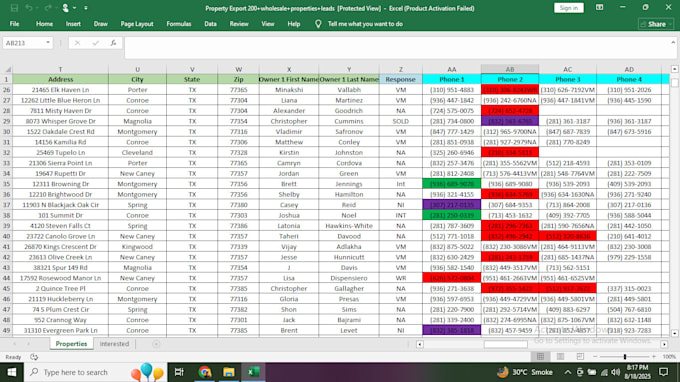
Task: Open the File menu
Action: (14, 24)
